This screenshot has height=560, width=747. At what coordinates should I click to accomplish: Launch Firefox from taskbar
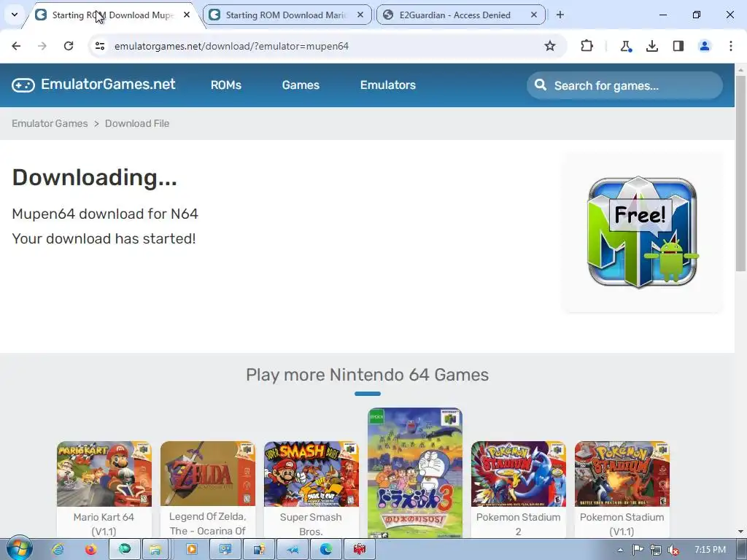pyautogui.click(x=90, y=550)
